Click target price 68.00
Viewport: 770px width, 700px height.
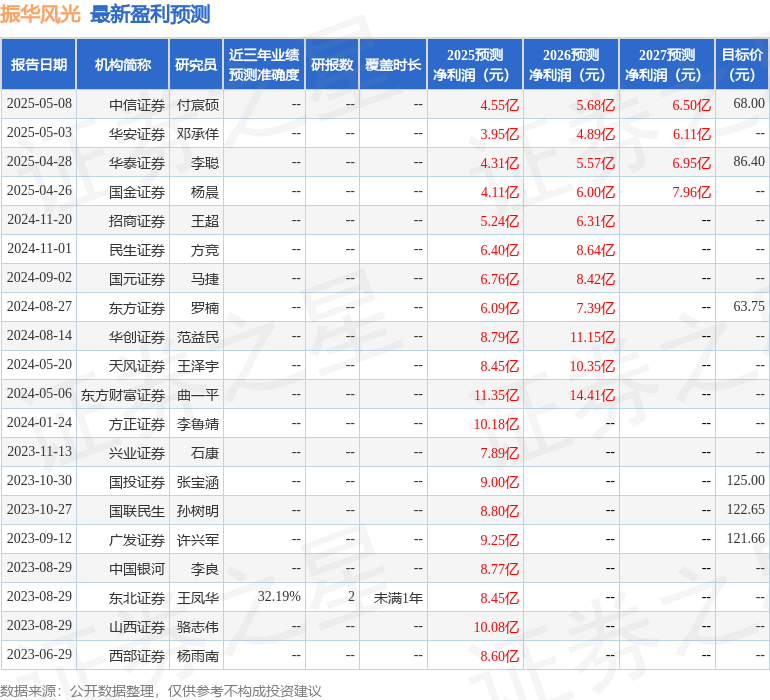pyautogui.click(x=749, y=104)
